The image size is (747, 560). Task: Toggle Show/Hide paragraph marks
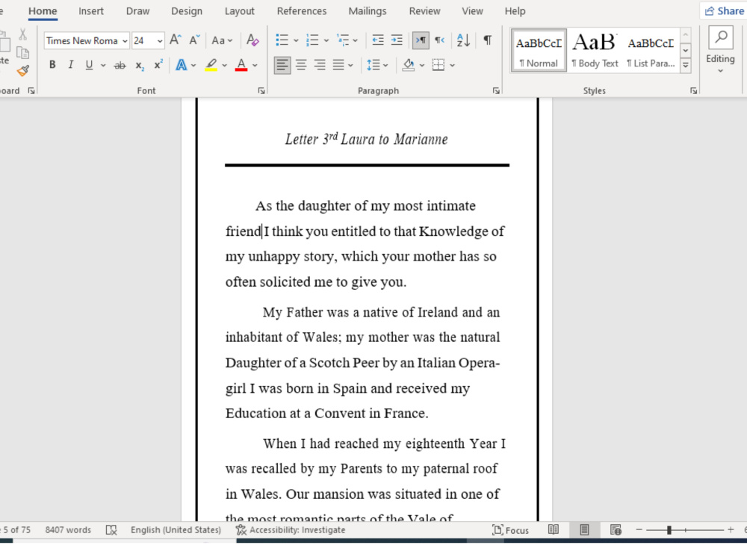point(487,40)
